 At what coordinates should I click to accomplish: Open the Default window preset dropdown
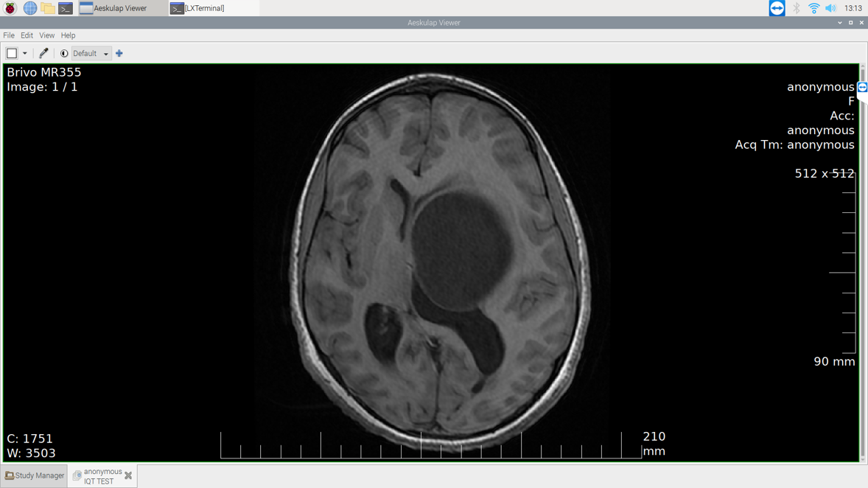tap(91, 53)
